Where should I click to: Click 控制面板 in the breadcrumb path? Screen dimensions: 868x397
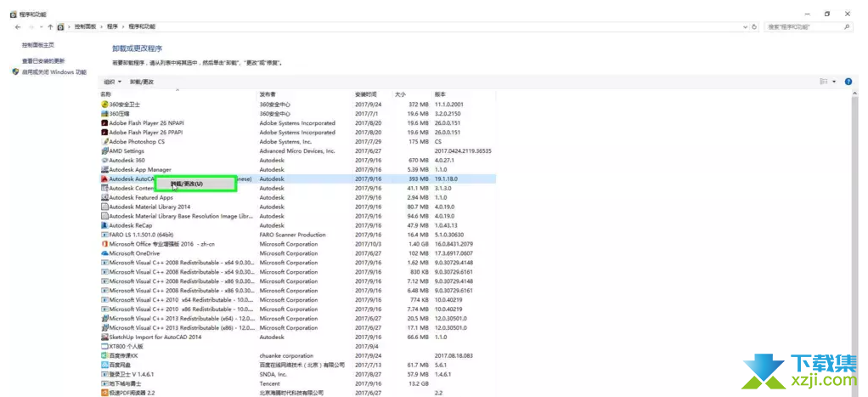(85, 26)
